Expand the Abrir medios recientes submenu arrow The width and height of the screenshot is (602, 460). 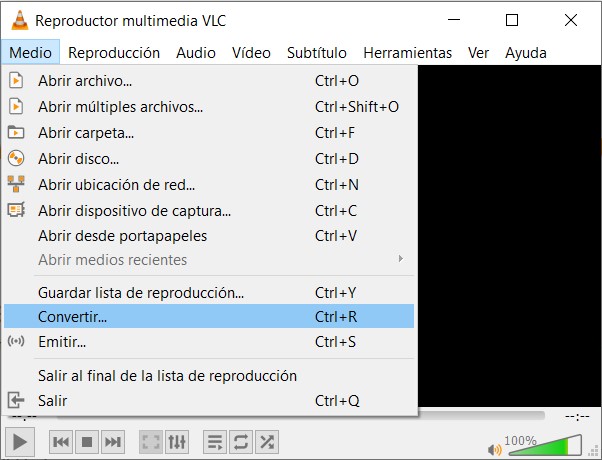point(400,258)
